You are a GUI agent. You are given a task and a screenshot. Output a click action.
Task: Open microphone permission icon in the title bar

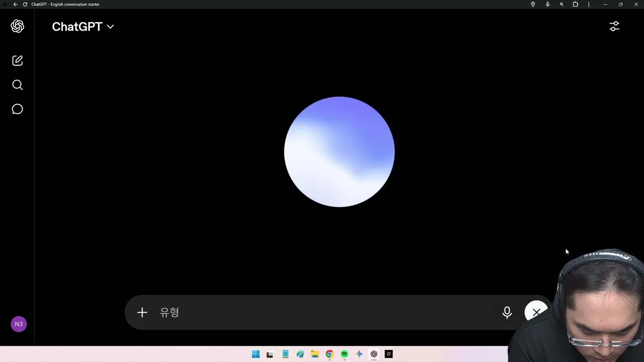coord(547,4)
